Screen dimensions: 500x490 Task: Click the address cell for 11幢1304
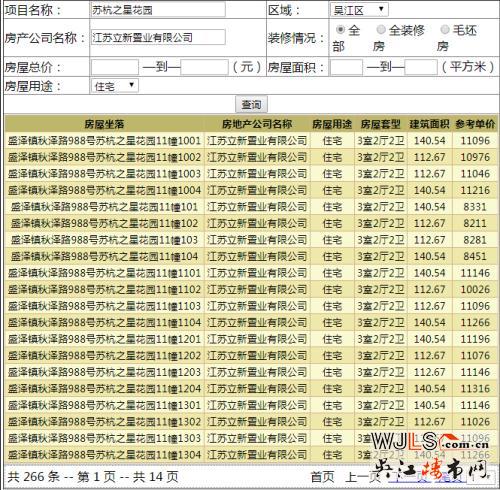104,455
